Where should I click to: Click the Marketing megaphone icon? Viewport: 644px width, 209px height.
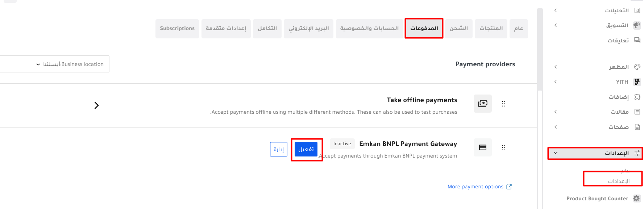click(637, 25)
